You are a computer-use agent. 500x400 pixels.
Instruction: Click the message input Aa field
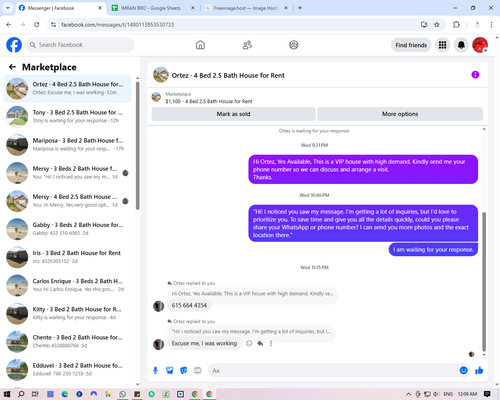coord(332,370)
